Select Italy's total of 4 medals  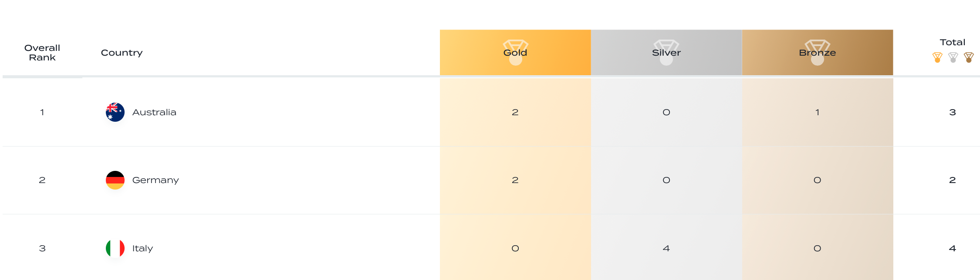(x=953, y=248)
